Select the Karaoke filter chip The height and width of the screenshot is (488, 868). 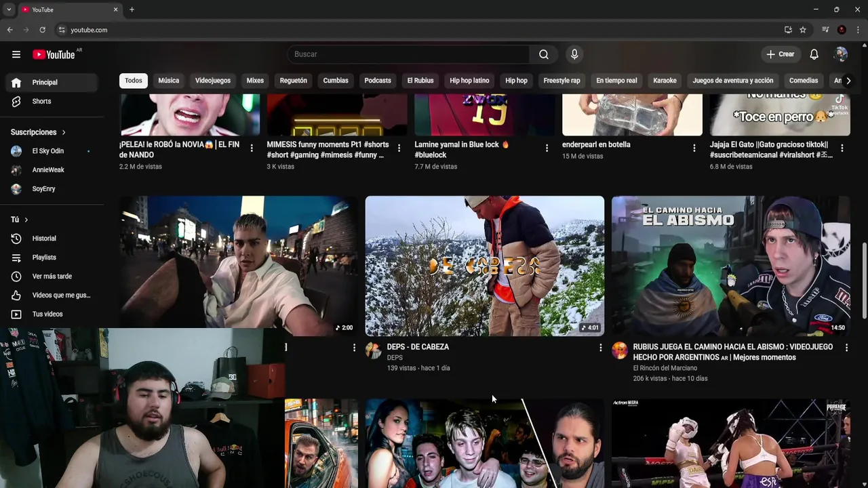[x=665, y=81]
